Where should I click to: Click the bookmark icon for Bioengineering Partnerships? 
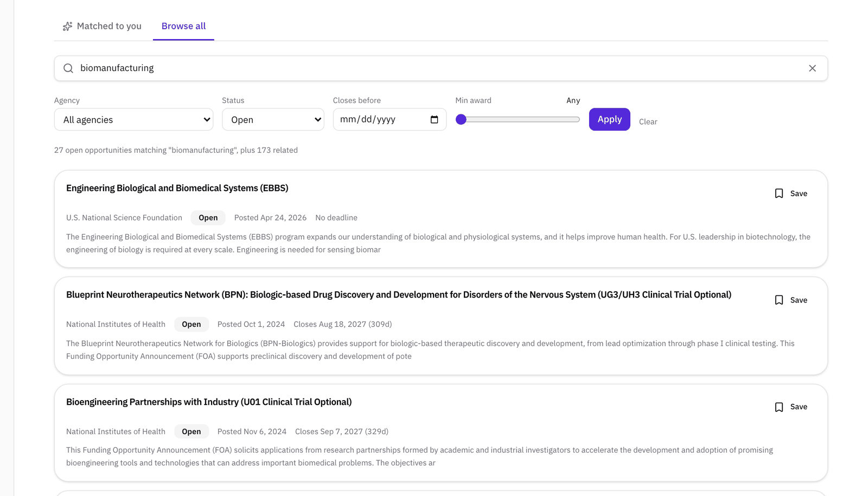click(x=779, y=407)
